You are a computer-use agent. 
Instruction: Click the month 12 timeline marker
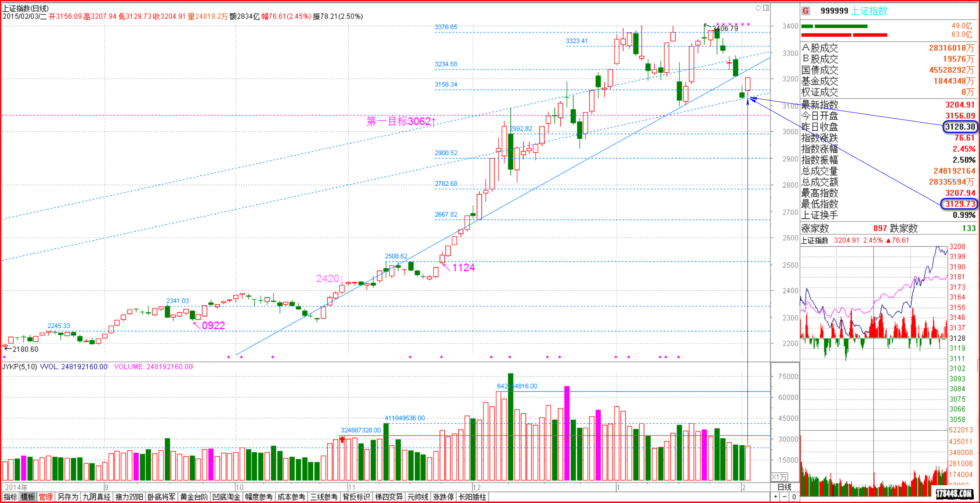tap(477, 488)
